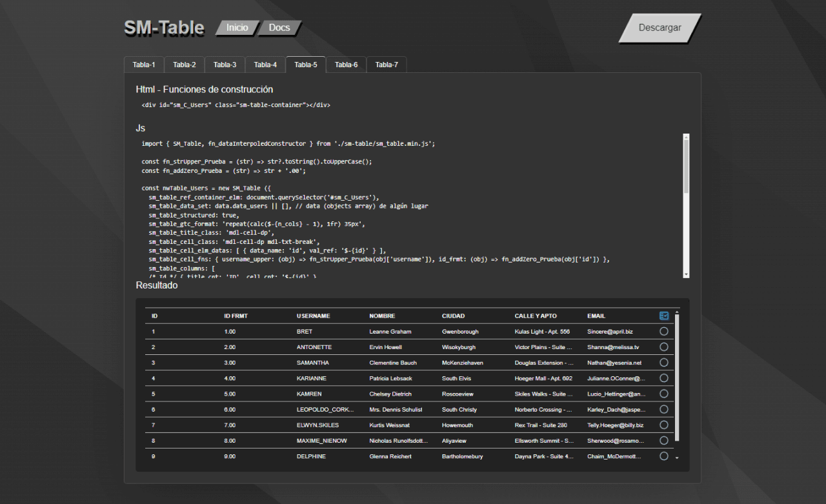This screenshot has height=504, width=826.
Task: Click the SM-Table logo link
Action: click(x=163, y=28)
